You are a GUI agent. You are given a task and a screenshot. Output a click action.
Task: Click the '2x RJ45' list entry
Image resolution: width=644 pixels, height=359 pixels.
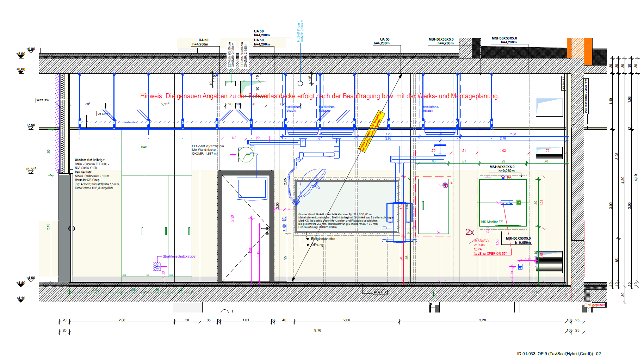tap(479, 245)
